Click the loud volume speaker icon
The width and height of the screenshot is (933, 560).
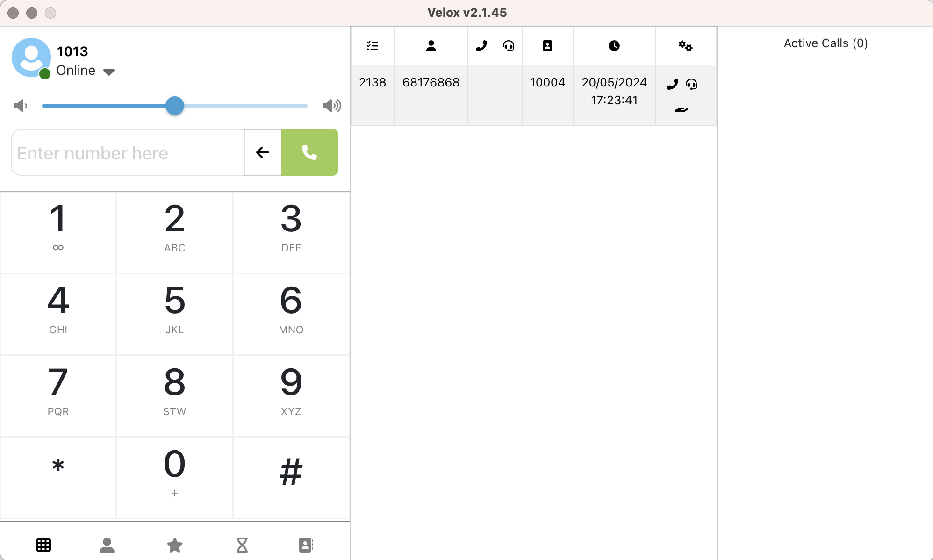coord(331,106)
